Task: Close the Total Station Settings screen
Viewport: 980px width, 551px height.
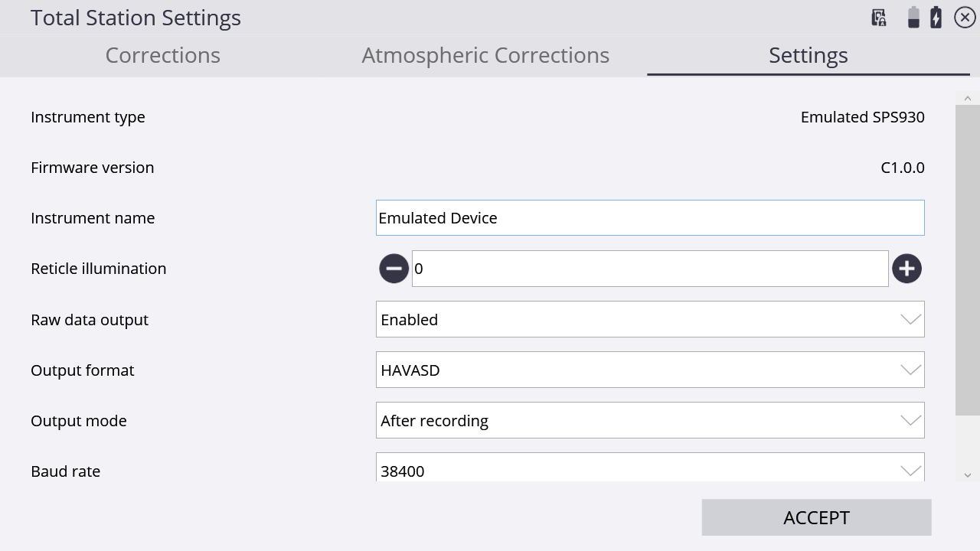Action: click(965, 18)
